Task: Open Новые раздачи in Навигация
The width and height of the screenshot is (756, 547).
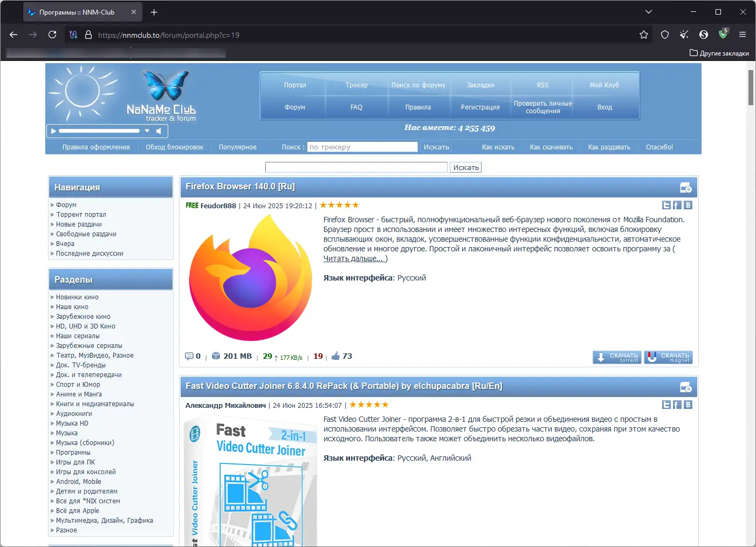Action: click(x=79, y=224)
